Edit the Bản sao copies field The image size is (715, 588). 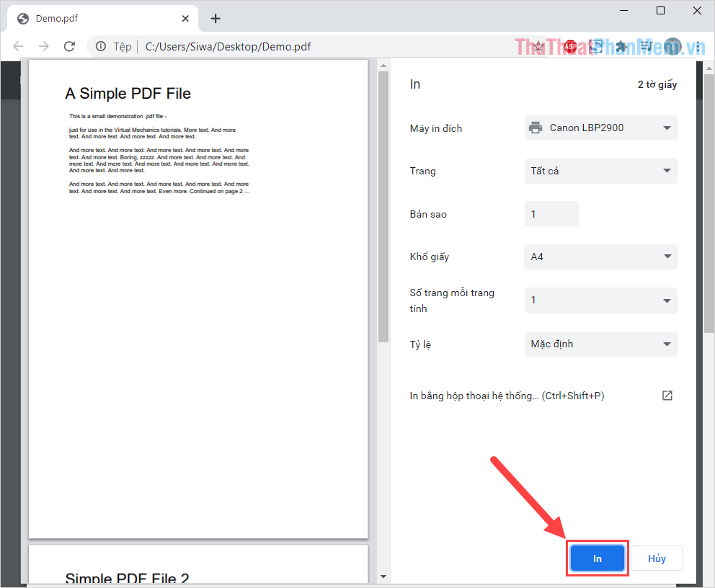pos(551,213)
